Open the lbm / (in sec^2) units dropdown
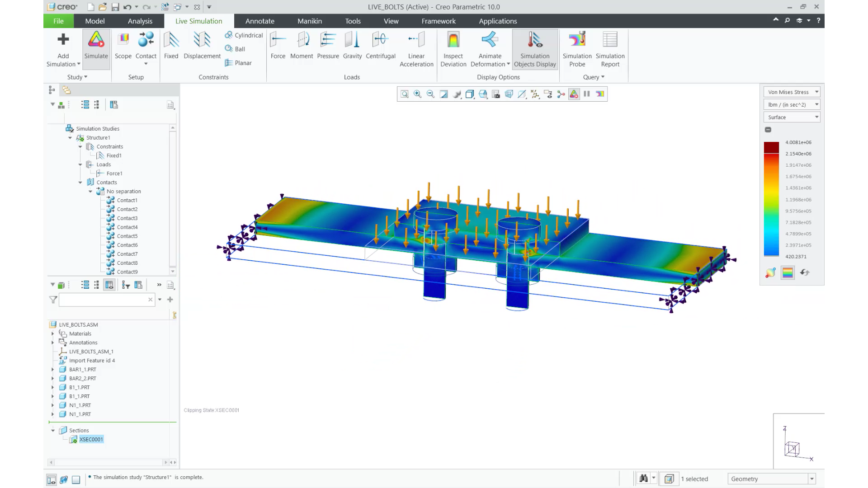 pos(792,104)
